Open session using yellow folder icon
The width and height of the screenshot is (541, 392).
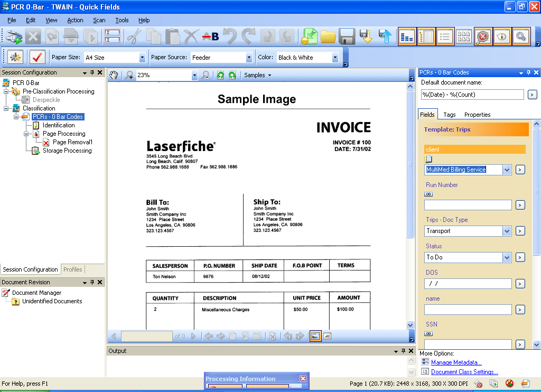[x=328, y=36]
